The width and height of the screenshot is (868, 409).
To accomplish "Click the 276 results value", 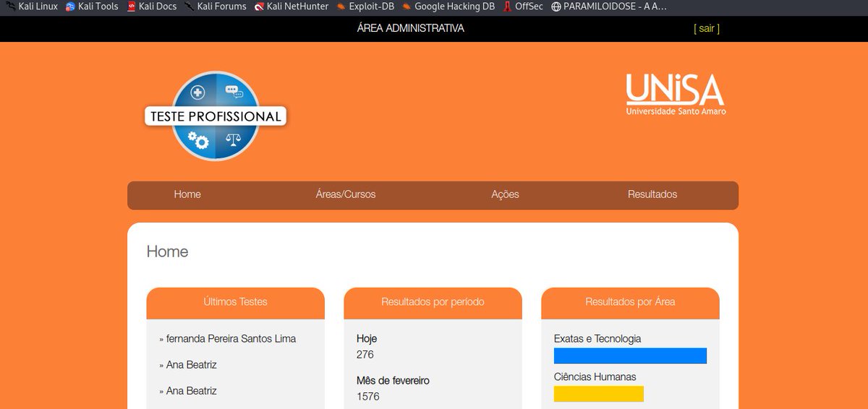I will click(x=365, y=355).
